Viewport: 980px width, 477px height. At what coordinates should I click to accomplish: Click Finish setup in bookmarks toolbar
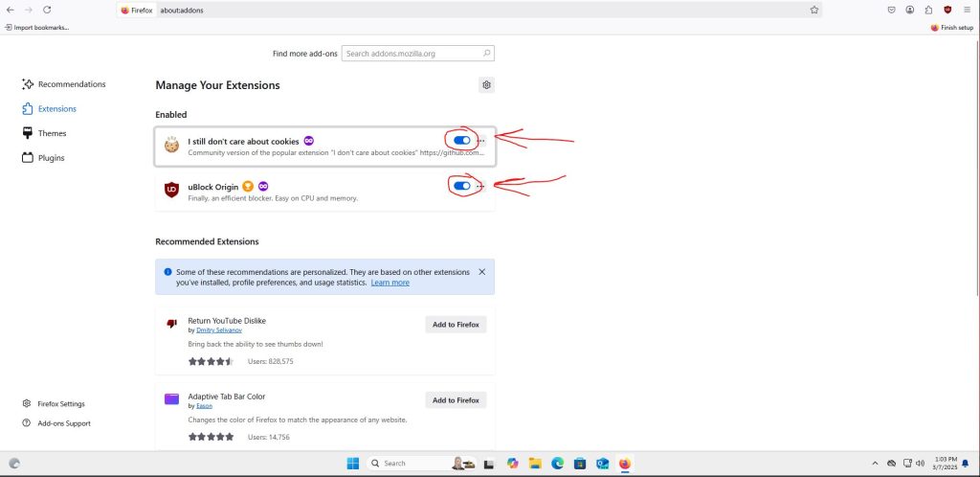pos(952,28)
